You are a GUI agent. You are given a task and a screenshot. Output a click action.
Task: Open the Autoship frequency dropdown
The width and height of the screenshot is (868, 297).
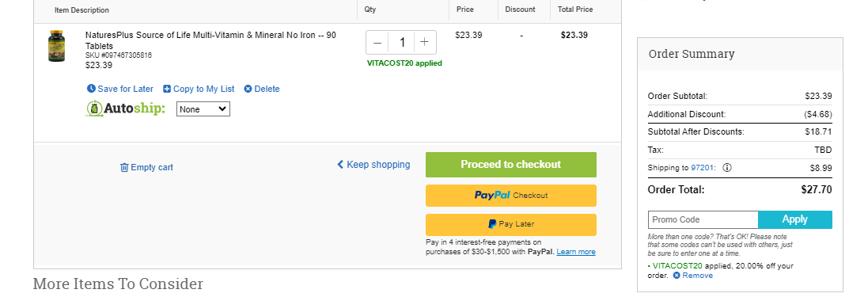tap(203, 109)
